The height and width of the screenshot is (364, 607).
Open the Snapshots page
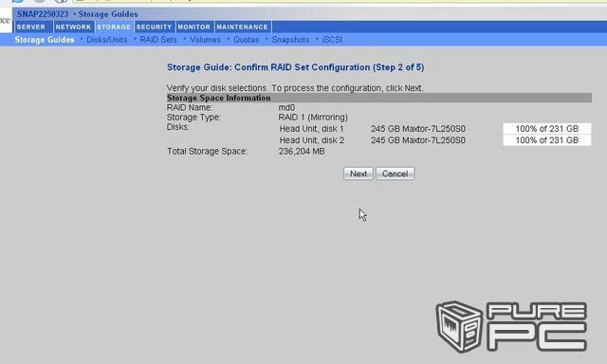coord(290,40)
